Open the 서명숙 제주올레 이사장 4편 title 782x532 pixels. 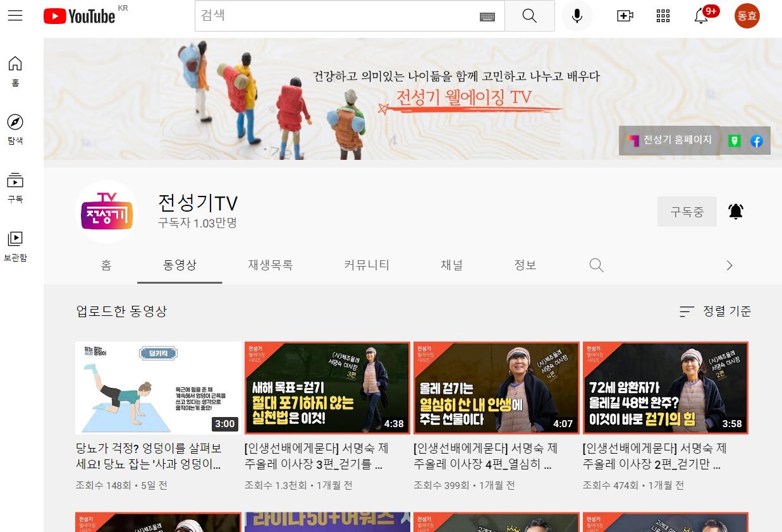487,457
